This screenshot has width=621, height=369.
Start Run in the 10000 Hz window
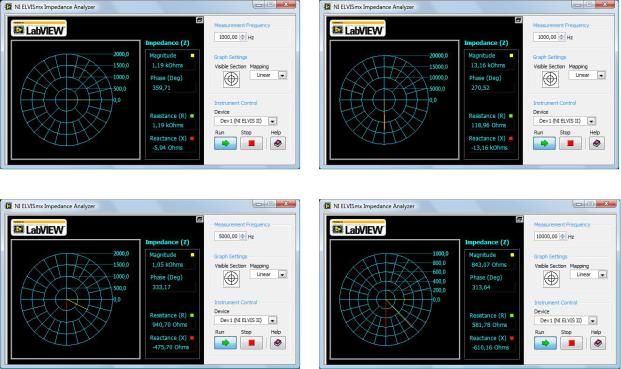tap(545, 343)
